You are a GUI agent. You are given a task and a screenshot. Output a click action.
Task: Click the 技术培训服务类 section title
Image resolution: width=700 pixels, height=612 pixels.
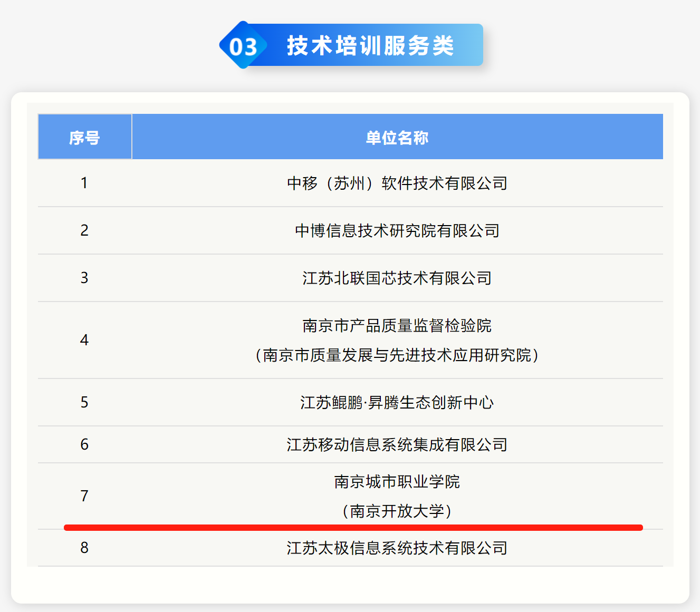pos(370,46)
